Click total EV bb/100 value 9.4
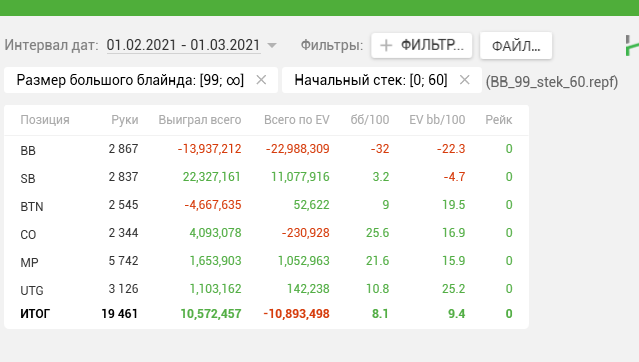This screenshot has height=362, width=639. pyautogui.click(x=456, y=314)
